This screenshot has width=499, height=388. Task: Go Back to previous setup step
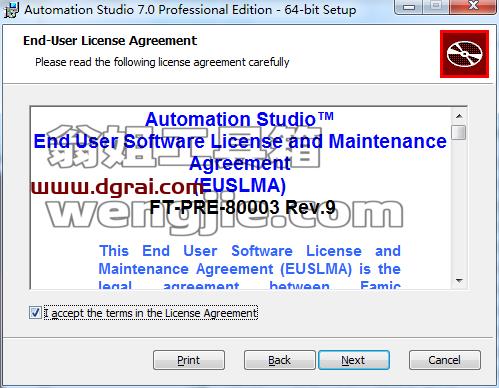(x=279, y=360)
